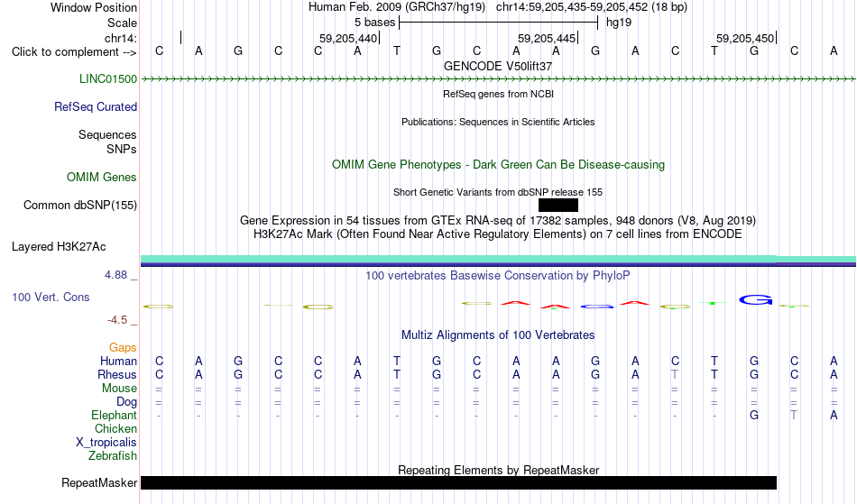Select the Zebrafish species row label
The width and height of the screenshot is (857, 504).
pos(113,456)
